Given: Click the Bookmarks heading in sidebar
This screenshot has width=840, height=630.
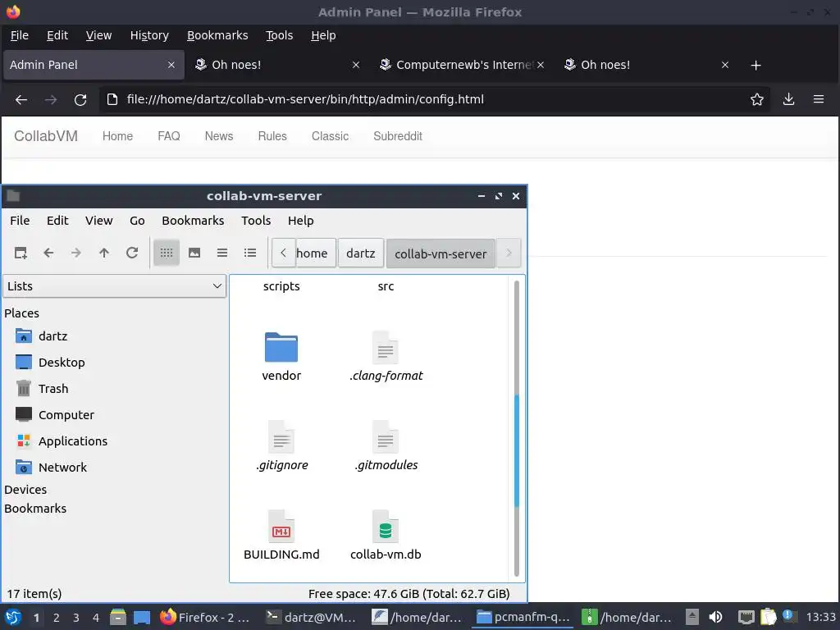Looking at the screenshot, I should pos(35,509).
